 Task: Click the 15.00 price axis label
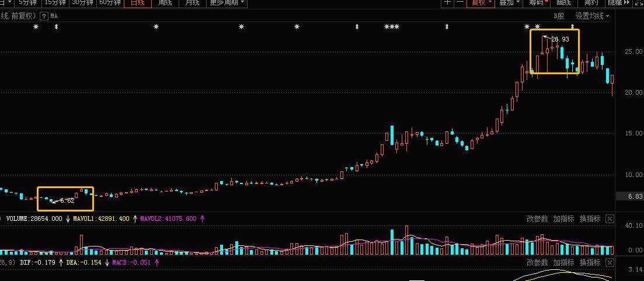click(633, 134)
